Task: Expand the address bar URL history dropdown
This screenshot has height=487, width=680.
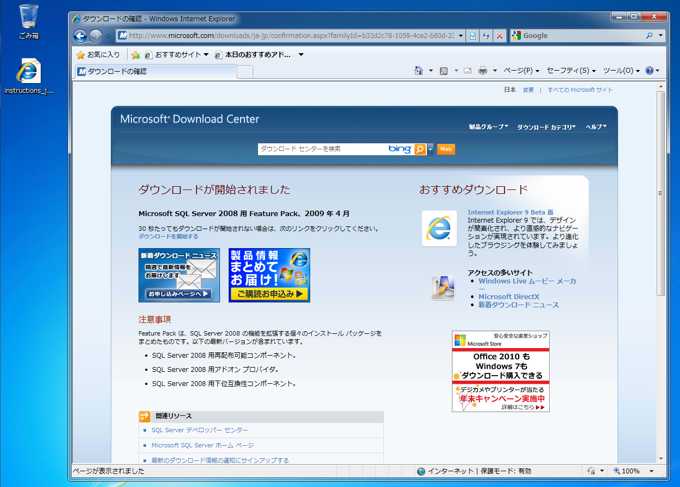Action: [x=461, y=36]
